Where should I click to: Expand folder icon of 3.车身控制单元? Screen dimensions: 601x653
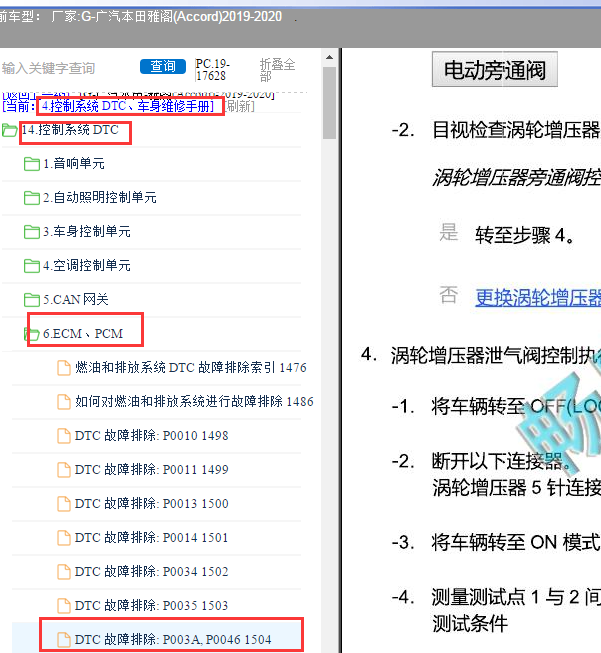point(32,232)
